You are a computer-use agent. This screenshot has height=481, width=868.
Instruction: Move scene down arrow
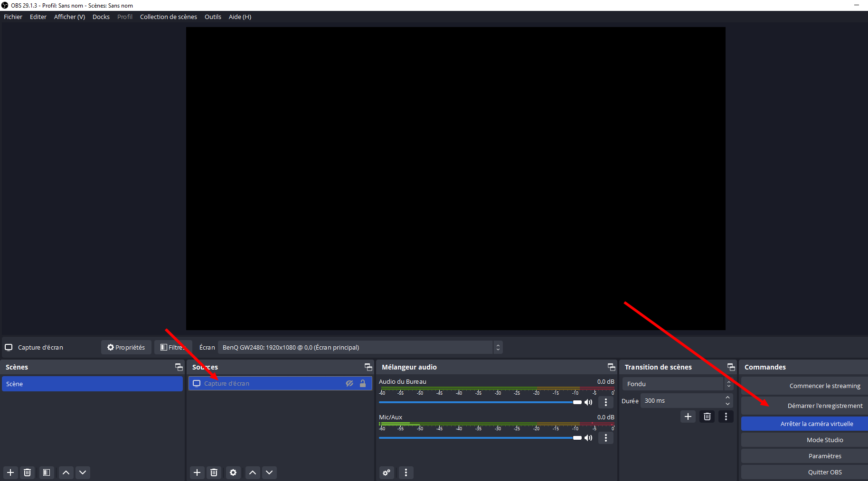[x=83, y=472]
